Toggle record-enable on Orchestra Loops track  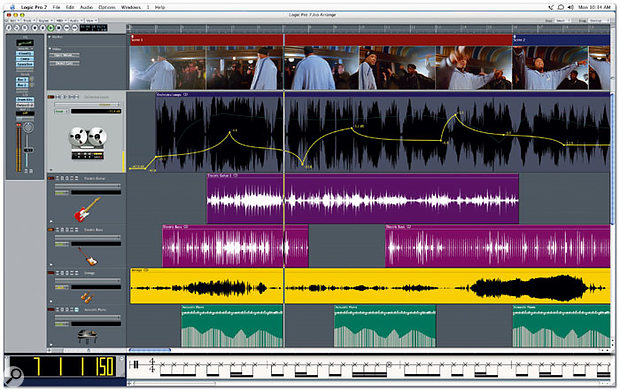[51, 97]
